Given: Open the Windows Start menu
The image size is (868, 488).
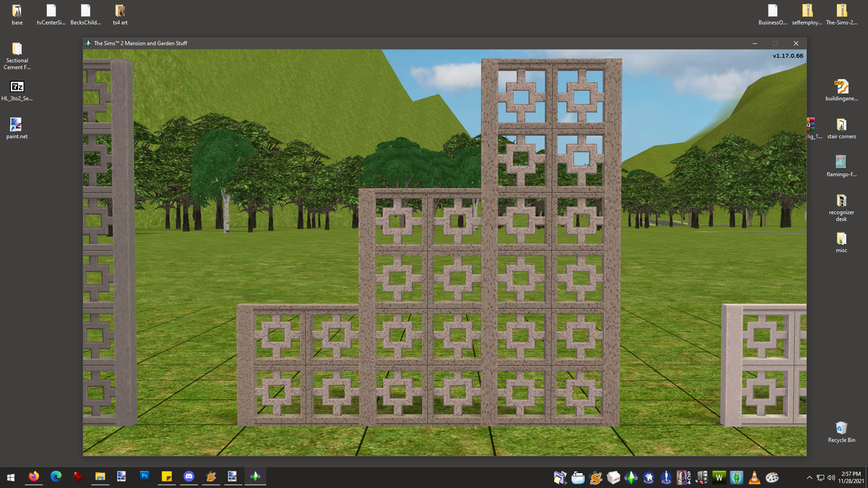Looking at the screenshot, I should [11, 476].
